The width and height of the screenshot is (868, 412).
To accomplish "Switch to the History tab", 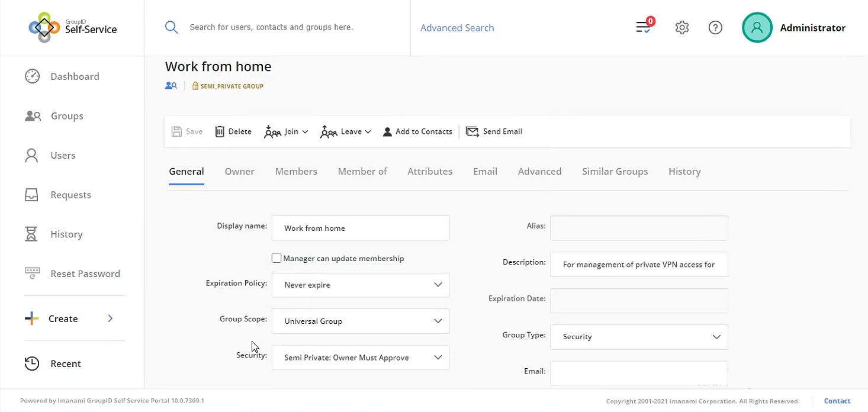I will click(684, 171).
